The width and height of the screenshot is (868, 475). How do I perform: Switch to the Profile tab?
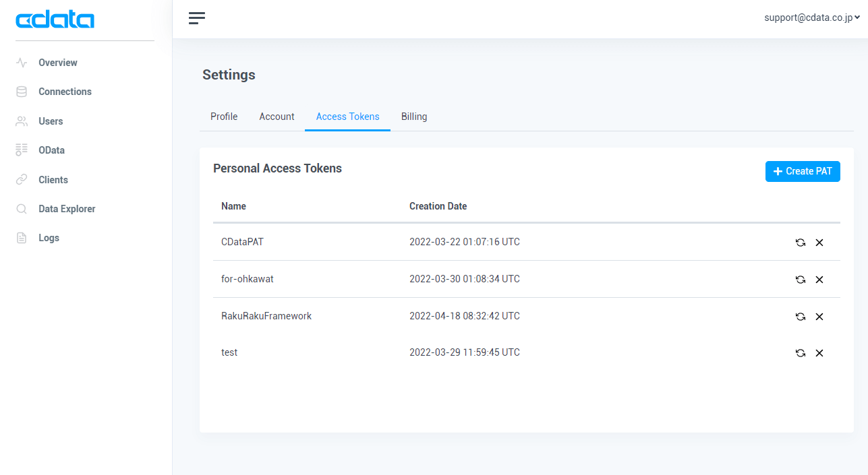pyautogui.click(x=224, y=117)
